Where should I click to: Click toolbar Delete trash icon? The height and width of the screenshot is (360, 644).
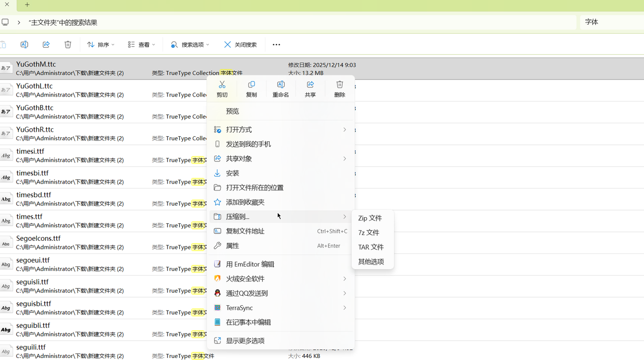68,44
